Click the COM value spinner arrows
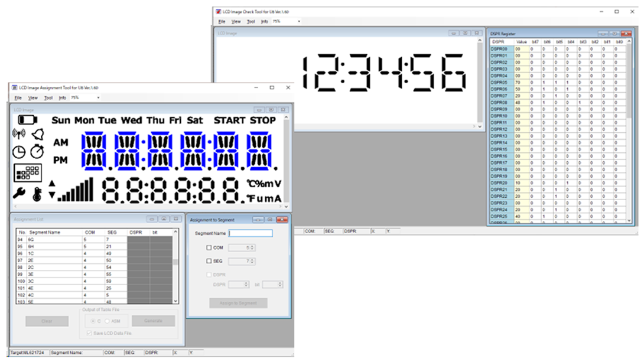The image size is (644, 362). pyautogui.click(x=253, y=247)
